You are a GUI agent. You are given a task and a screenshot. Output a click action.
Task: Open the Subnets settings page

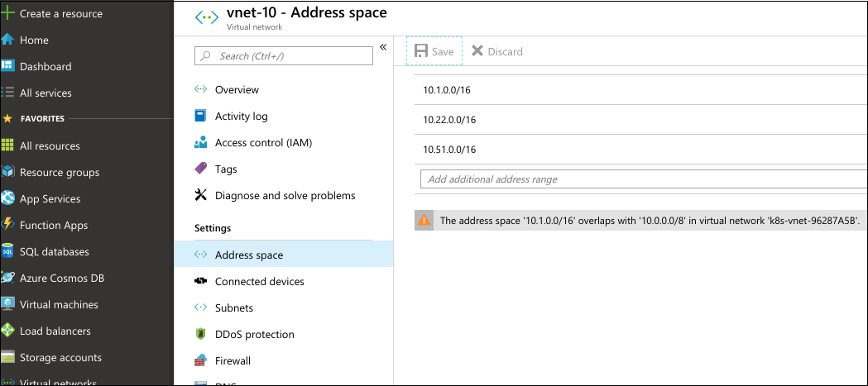point(233,307)
